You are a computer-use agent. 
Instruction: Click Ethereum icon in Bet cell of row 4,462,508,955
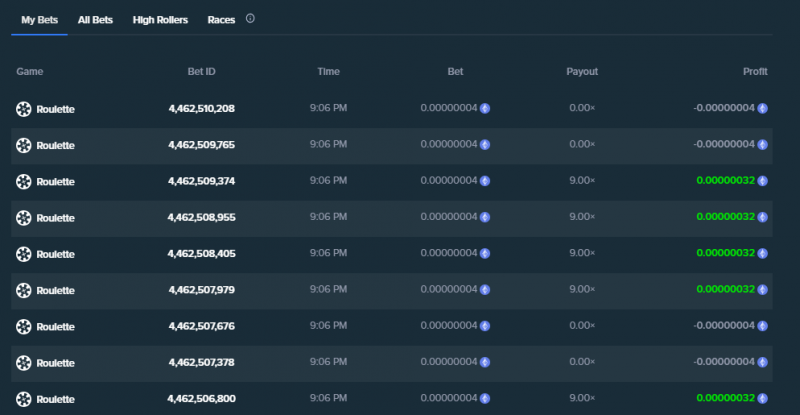click(485, 217)
